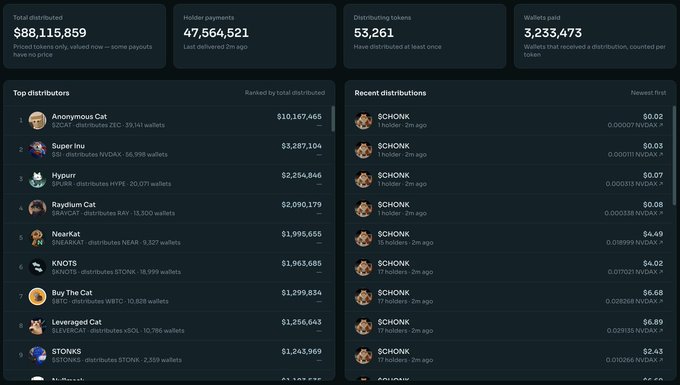Click the $PURR distributes HYPE subtitle
Viewport: 680px width, 385px height.
pyautogui.click(x=111, y=184)
